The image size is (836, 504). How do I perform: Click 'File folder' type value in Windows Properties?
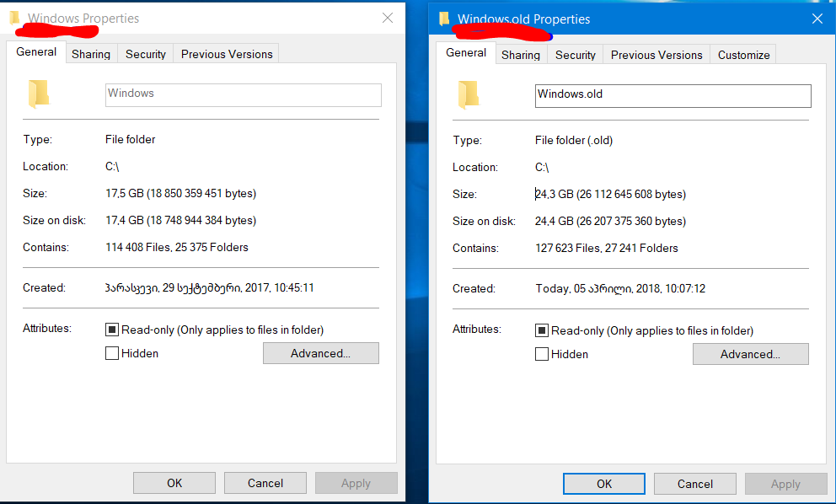click(130, 139)
